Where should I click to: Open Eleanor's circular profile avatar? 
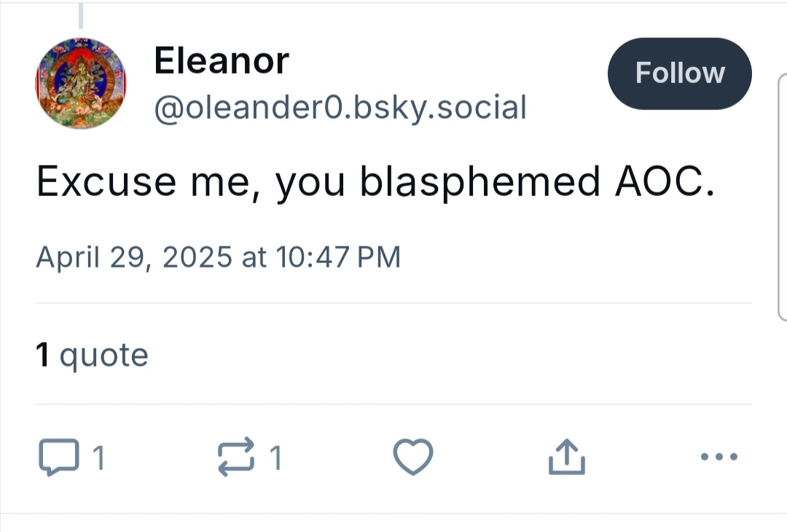80,83
